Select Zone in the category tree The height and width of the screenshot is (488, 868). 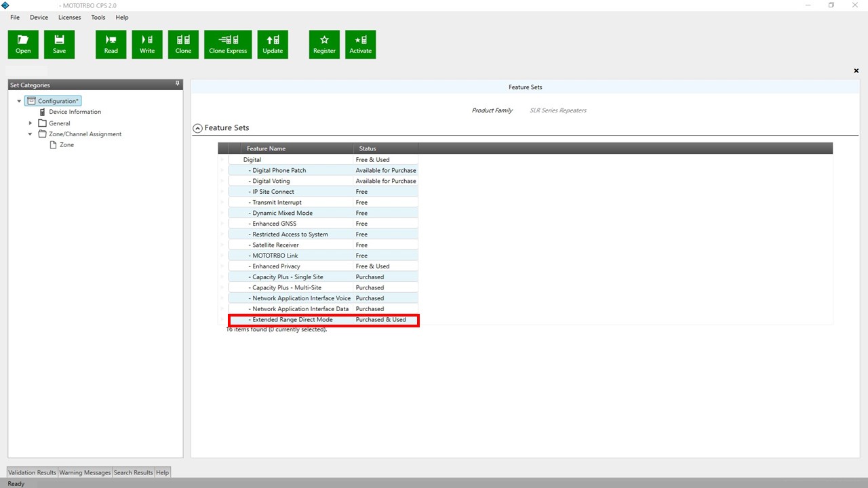tap(66, 144)
